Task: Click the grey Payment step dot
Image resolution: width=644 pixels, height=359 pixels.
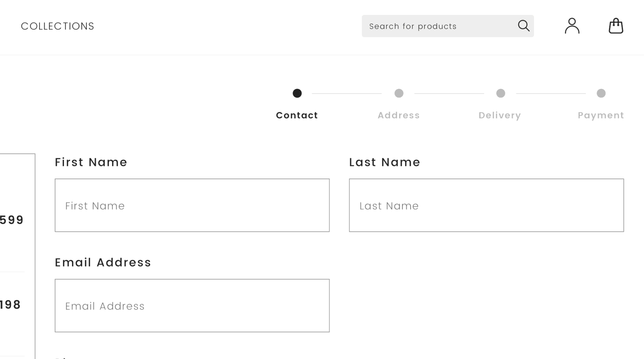Action: click(x=601, y=93)
